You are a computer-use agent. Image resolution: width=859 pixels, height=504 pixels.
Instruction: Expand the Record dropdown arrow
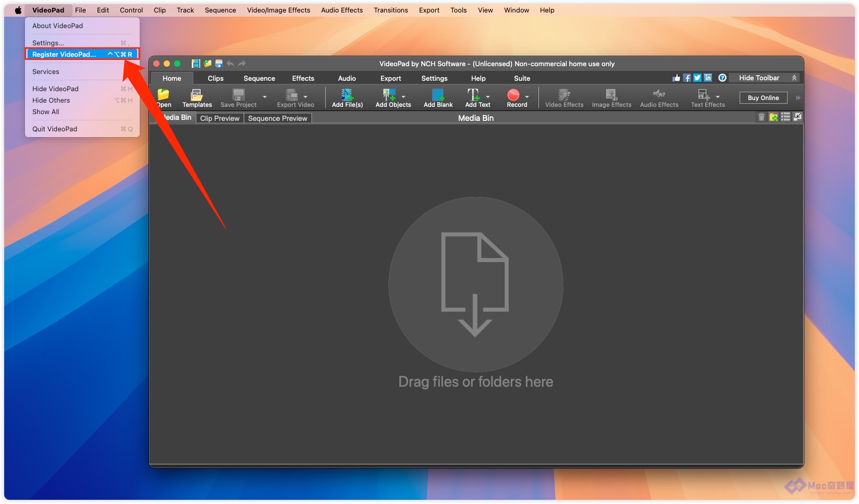[x=527, y=97]
